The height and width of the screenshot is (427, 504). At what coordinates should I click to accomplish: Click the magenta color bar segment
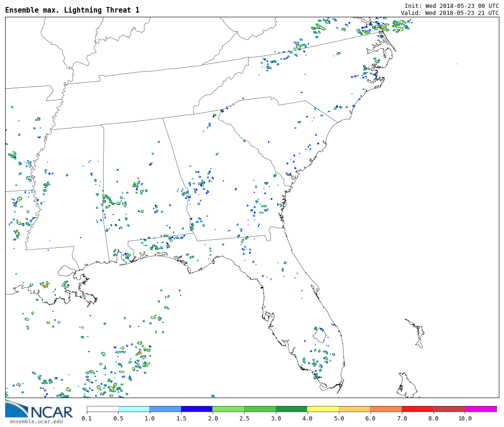point(480,409)
